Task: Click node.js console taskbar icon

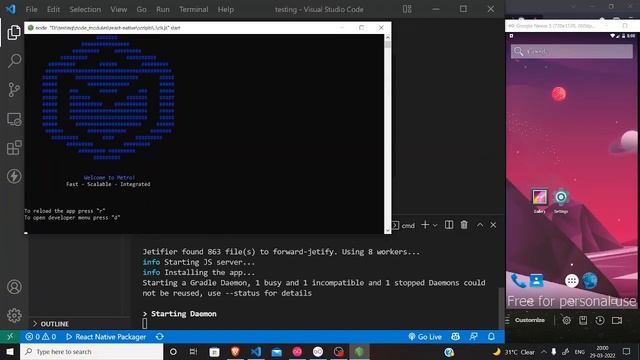Action: pos(359,351)
